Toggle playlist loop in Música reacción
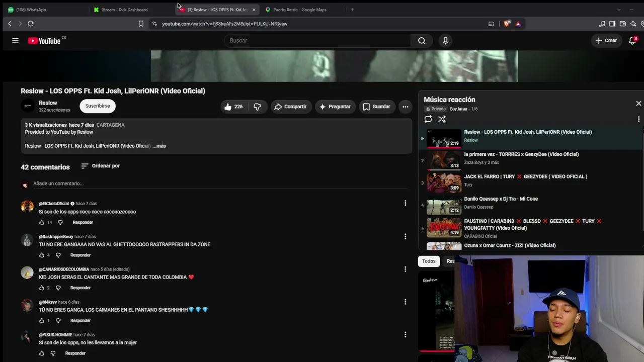 [x=428, y=119]
